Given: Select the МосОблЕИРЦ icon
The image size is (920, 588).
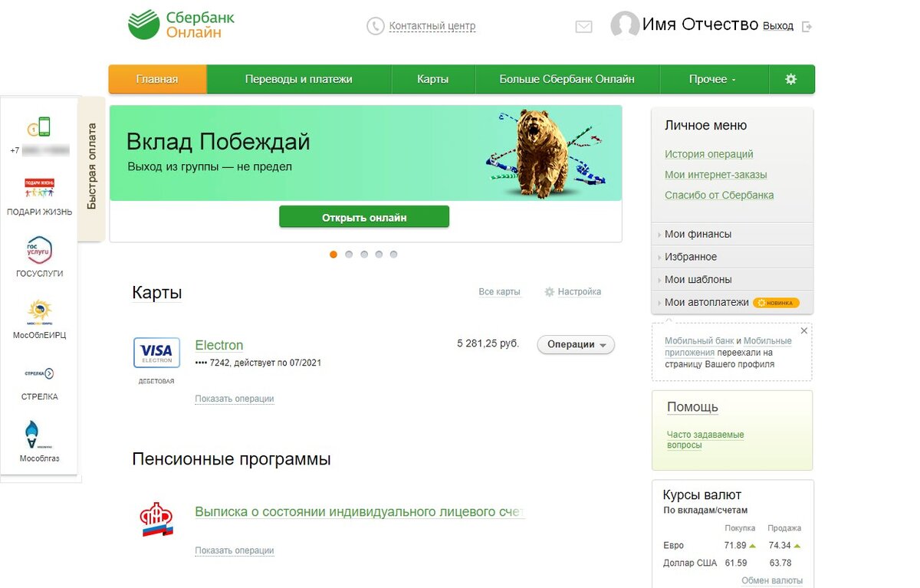Looking at the screenshot, I should click(x=39, y=312).
